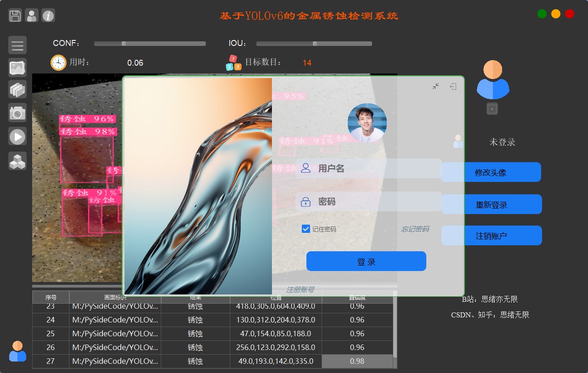588x373 pixels.
Task: Click position cell 47.0,154.0,85.0,188.0
Action: (276, 333)
